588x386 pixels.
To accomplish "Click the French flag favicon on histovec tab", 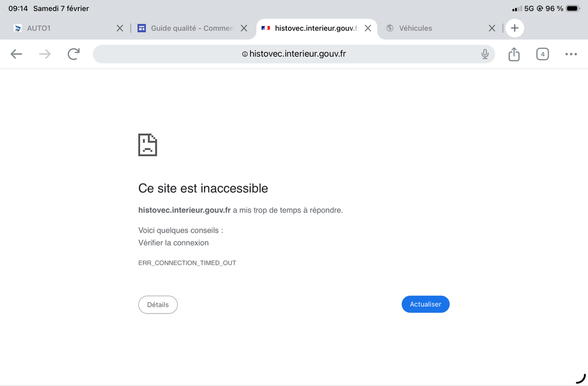I will 266,28.
